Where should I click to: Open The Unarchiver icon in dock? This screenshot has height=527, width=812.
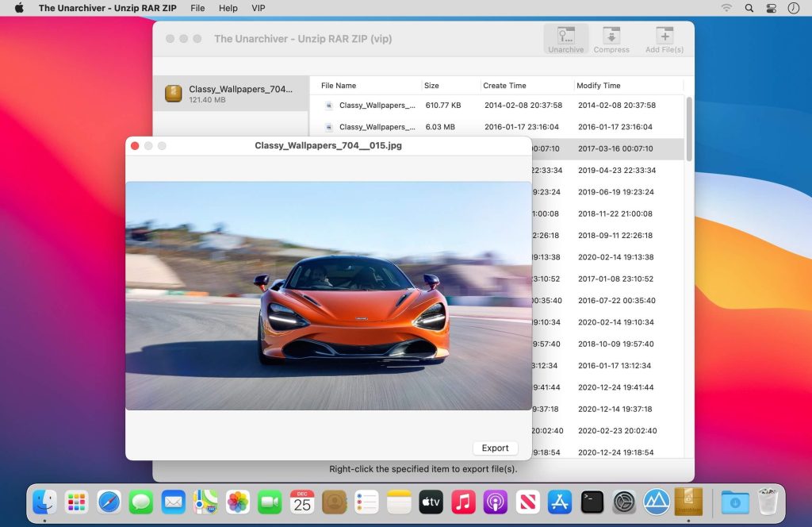coord(688,502)
